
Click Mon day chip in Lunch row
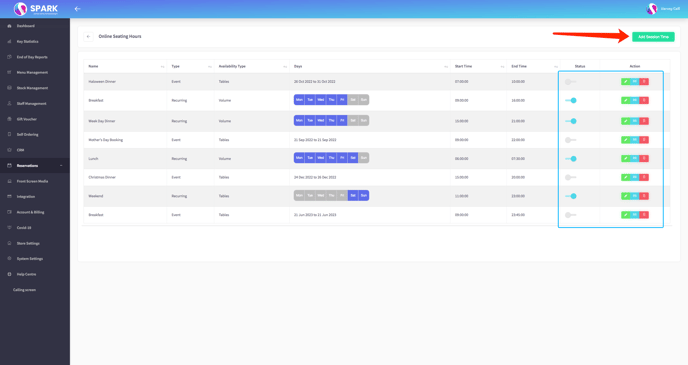[299, 158]
